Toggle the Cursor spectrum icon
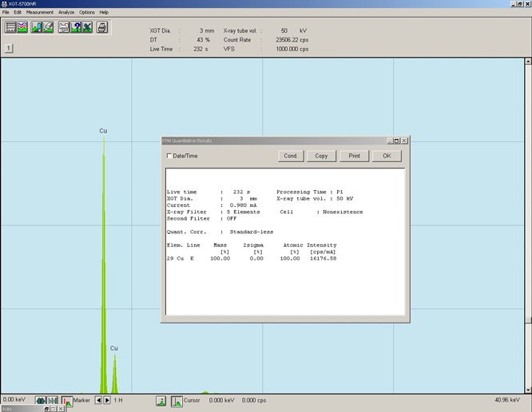532x412 pixels. click(x=177, y=401)
